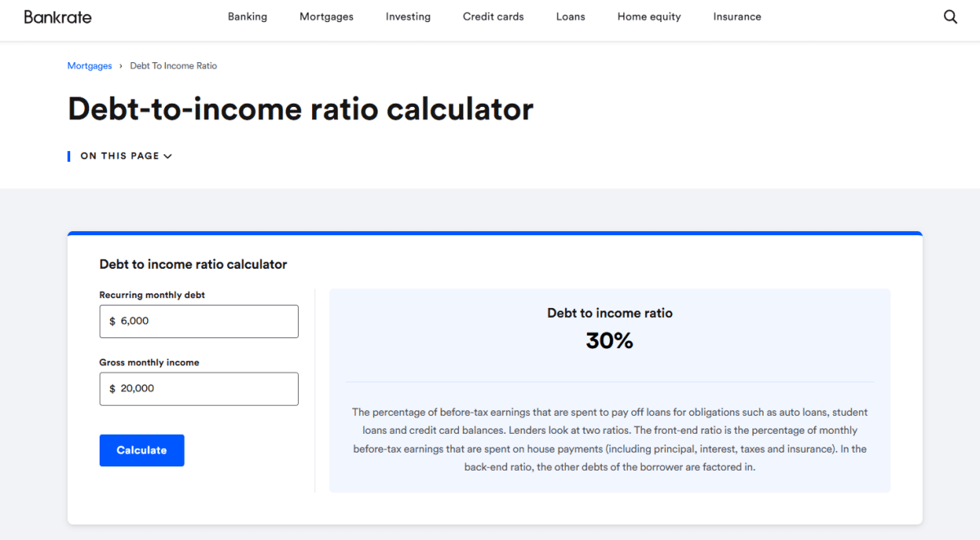Click the Debt To Income Ratio breadcrumb
Viewport: 980px width, 540px height.
173,66
